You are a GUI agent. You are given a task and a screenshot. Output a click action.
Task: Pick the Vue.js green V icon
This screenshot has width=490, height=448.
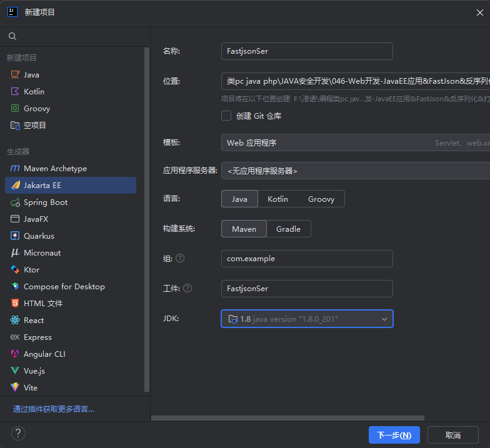15,371
